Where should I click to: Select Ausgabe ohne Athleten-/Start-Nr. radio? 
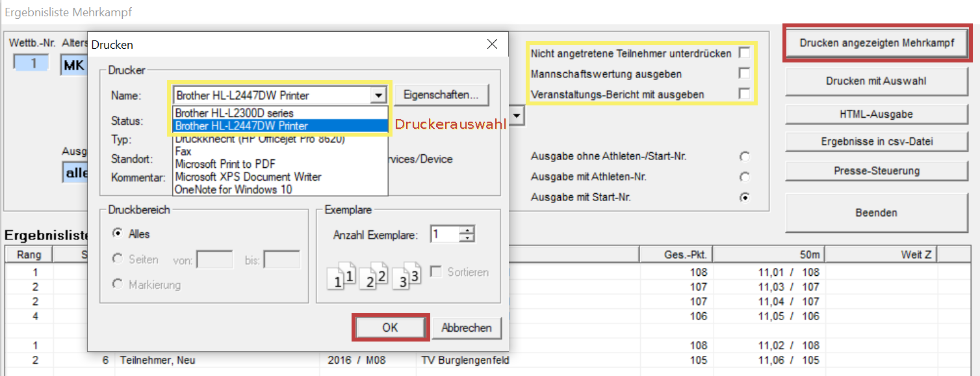[x=745, y=156]
